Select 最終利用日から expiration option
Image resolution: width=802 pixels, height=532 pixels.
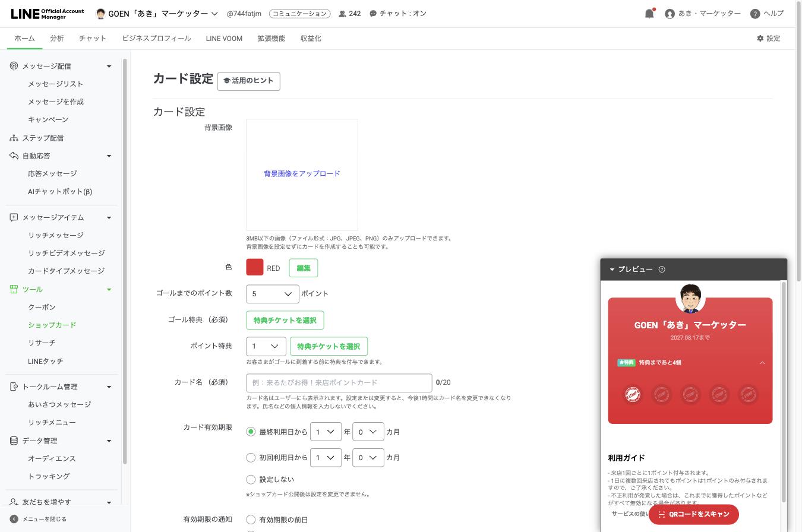pyautogui.click(x=251, y=432)
